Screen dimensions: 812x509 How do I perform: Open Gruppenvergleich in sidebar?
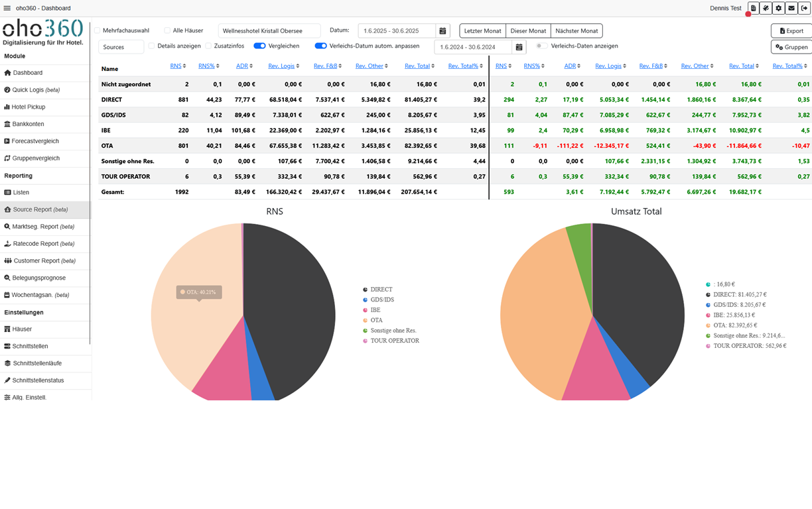click(44, 158)
